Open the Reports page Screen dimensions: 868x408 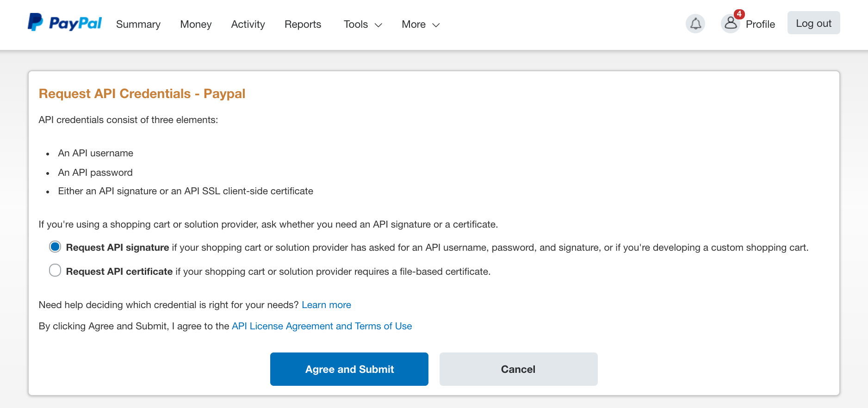tap(303, 25)
